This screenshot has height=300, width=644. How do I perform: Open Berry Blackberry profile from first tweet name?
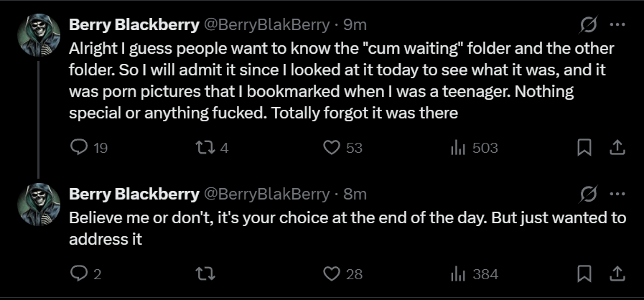134,24
